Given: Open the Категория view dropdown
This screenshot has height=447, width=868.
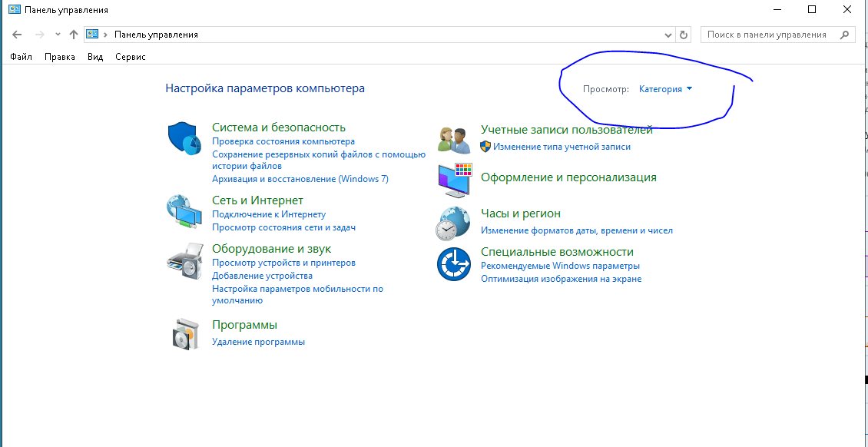Looking at the screenshot, I should [665, 89].
